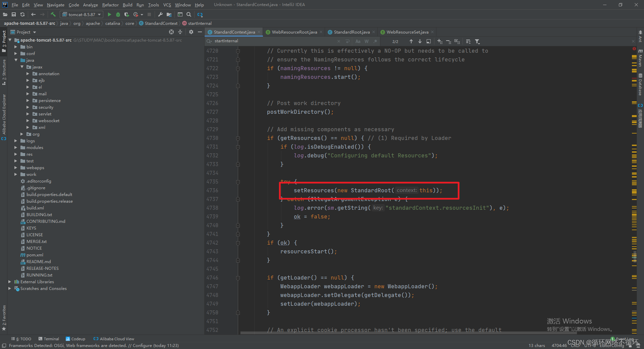Jump to previous search occurrence arrow

pyautogui.click(x=411, y=41)
